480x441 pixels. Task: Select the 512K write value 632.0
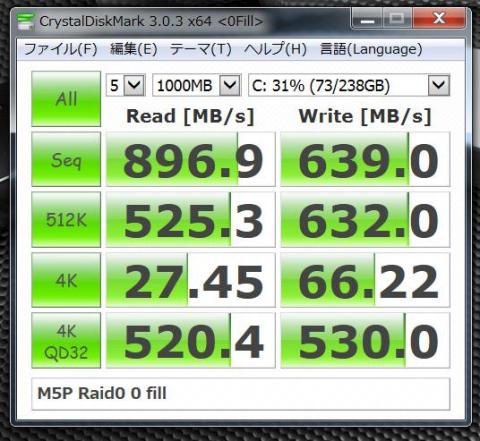(365, 219)
